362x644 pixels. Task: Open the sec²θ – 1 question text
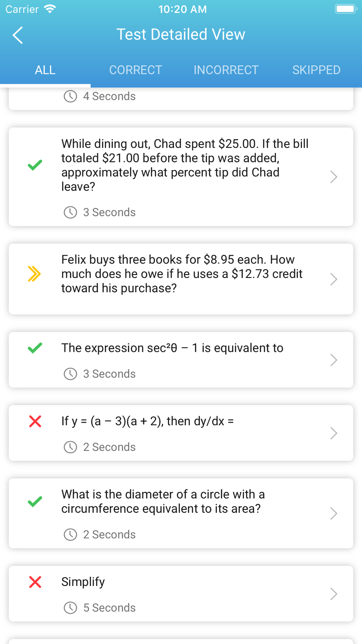pos(172,348)
